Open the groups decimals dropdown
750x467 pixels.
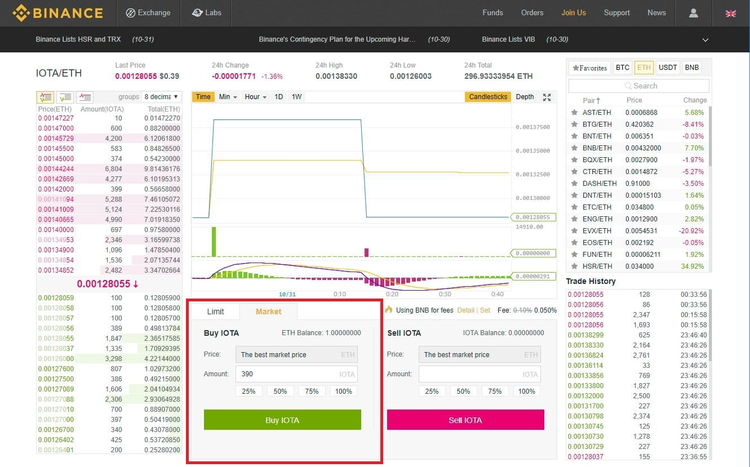pyautogui.click(x=161, y=97)
